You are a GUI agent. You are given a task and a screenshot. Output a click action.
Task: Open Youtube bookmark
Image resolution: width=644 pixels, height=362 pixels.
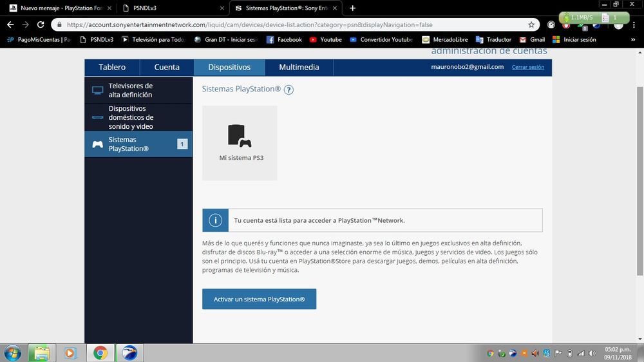point(326,40)
